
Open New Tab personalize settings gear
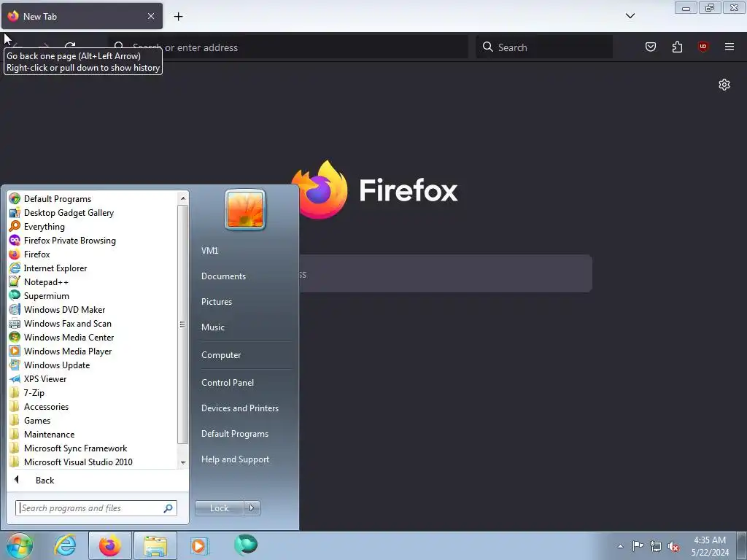(x=724, y=85)
